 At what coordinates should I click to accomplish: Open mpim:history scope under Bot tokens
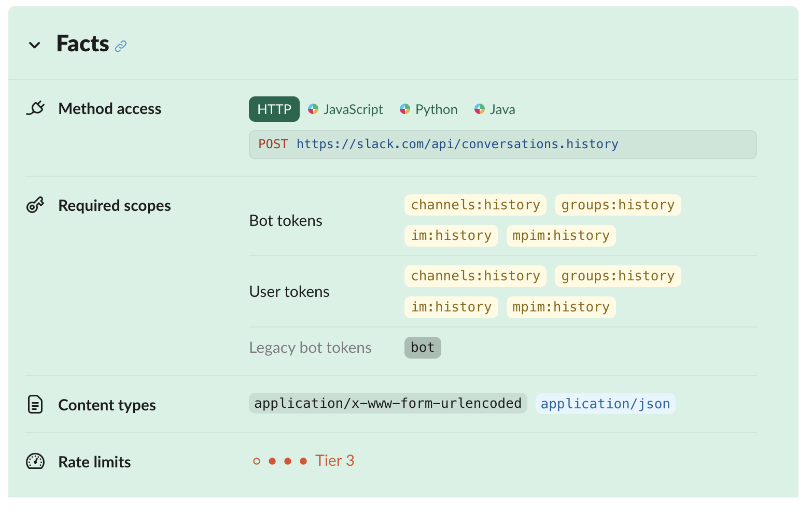pyautogui.click(x=561, y=236)
